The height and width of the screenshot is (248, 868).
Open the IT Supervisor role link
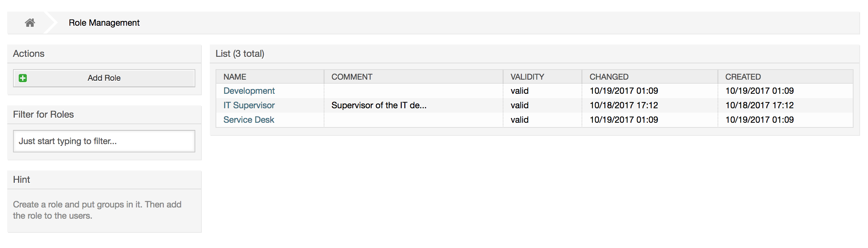(249, 105)
